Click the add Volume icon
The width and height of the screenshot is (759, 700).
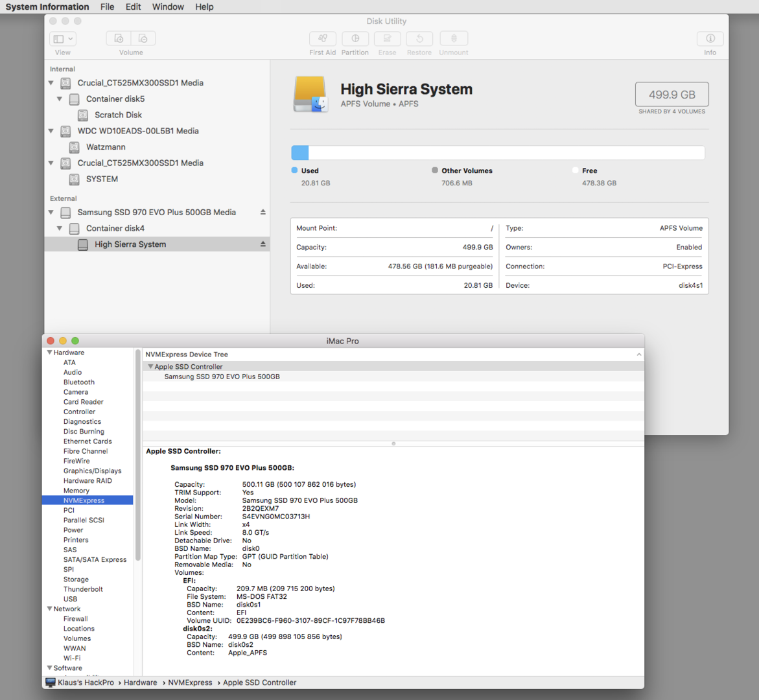point(119,39)
